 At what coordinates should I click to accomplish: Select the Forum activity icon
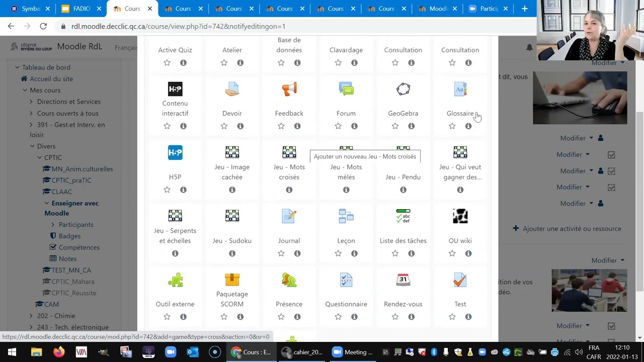pyautogui.click(x=346, y=89)
